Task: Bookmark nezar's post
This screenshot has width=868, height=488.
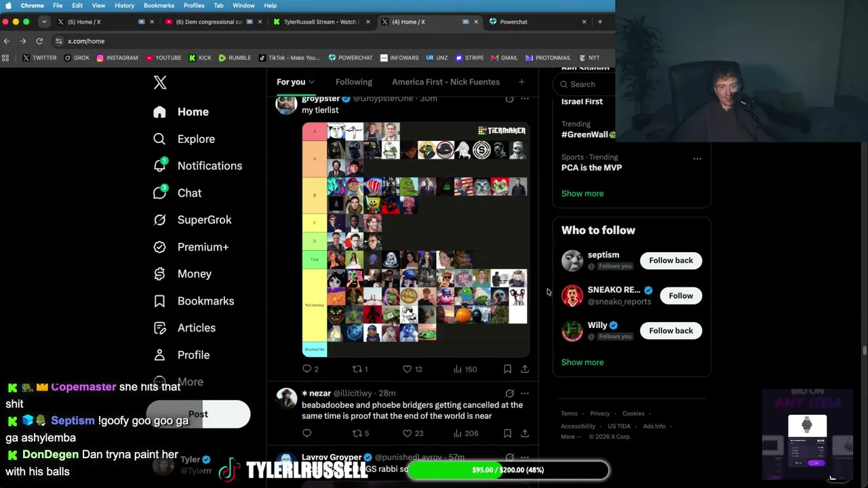Action: pyautogui.click(x=507, y=433)
